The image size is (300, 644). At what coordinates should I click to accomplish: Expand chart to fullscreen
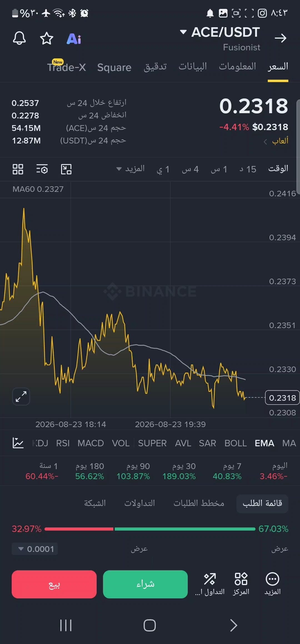[21, 397]
